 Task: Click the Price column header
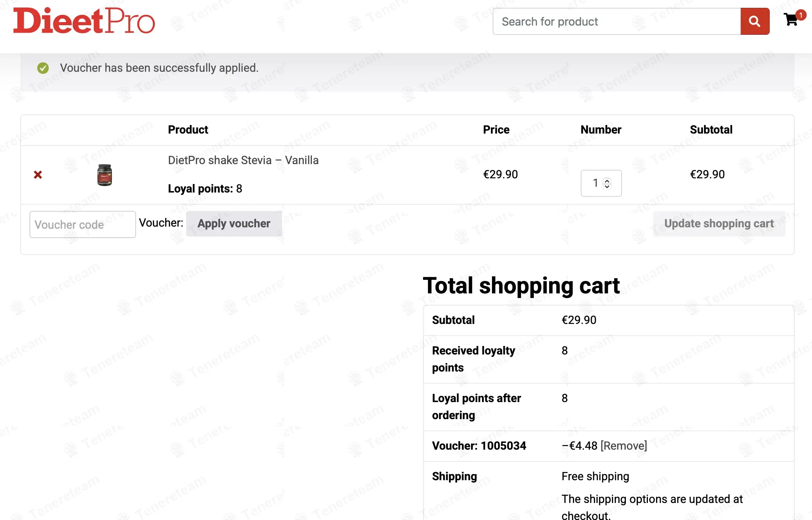coord(496,130)
